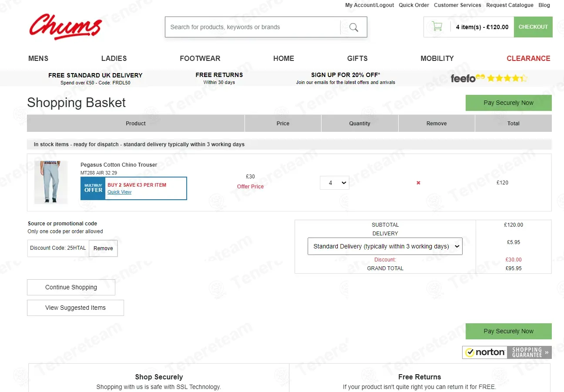Click the 4 item(s) - £120.00 basket summary
The height and width of the screenshot is (392, 564).
[482, 27]
